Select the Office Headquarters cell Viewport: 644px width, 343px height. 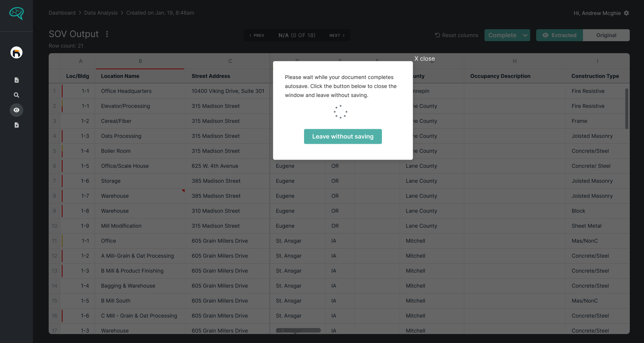pos(140,91)
